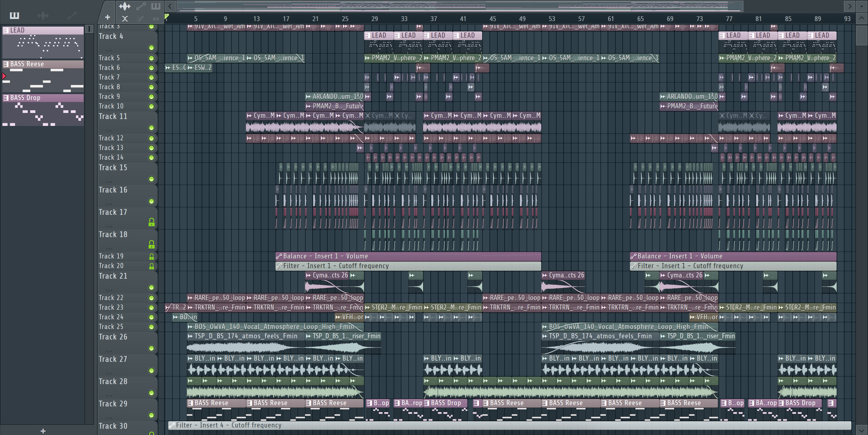
Task: Click the vertical scrollbar thumb of the playlist
Action: tap(862, 35)
